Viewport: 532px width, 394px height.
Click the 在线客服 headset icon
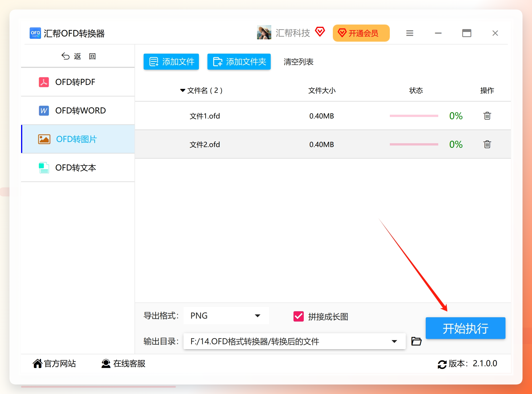(106, 363)
